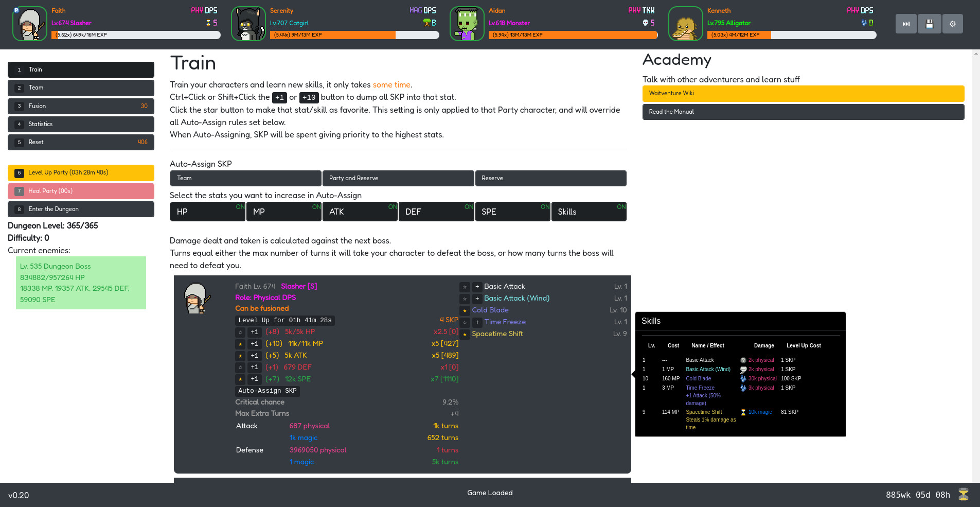The width and height of the screenshot is (980, 507).
Task: Click Kenneth's alligator portrait
Action: 685,24
